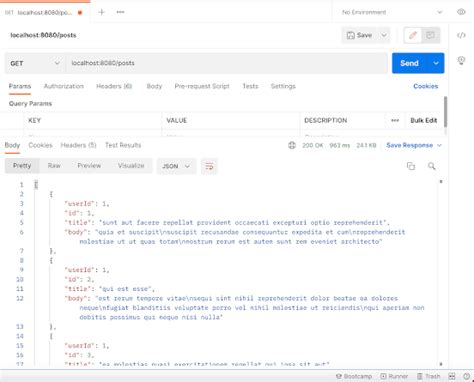This screenshot has width=474, height=382.
Task: Open the request Settings tab
Action: coord(283,86)
